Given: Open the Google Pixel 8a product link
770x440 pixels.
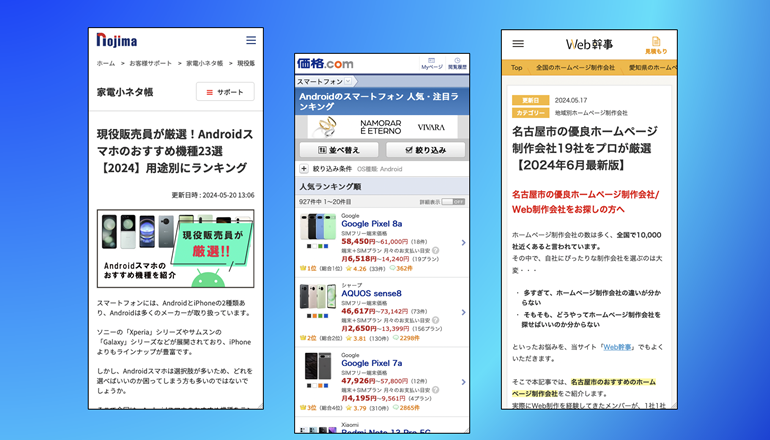Looking at the screenshot, I should point(372,223).
